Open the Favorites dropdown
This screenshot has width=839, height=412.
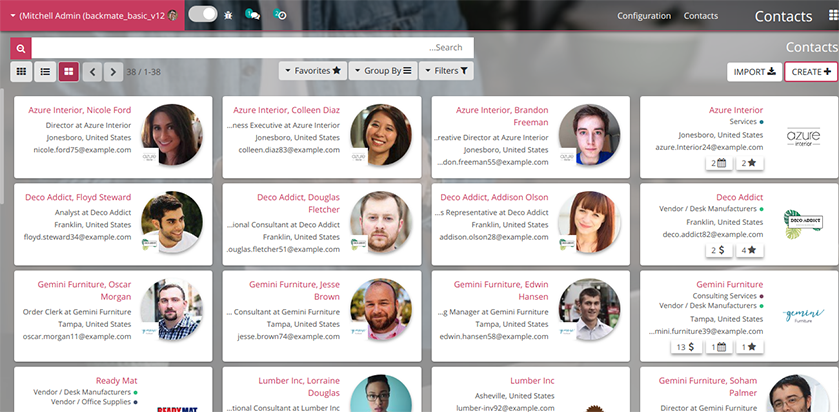click(x=312, y=71)
